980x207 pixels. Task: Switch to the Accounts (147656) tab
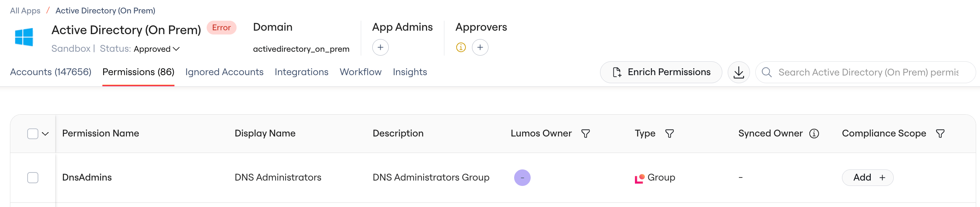coord(51,72)
